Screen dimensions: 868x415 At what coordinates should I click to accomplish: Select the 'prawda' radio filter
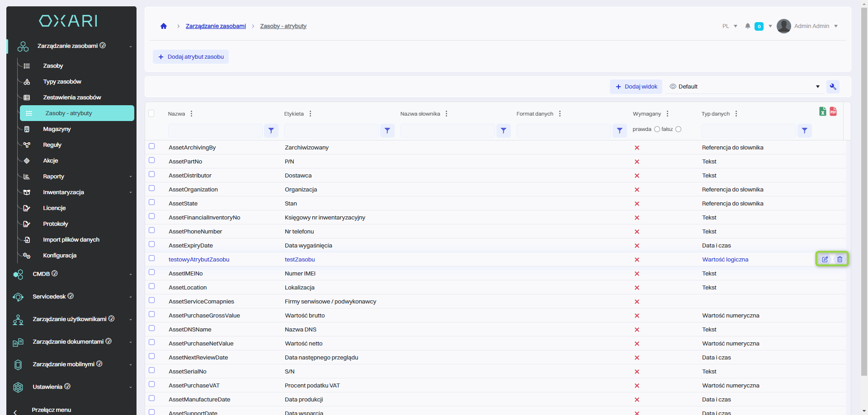pyautogui.click(x=657, y=129)
